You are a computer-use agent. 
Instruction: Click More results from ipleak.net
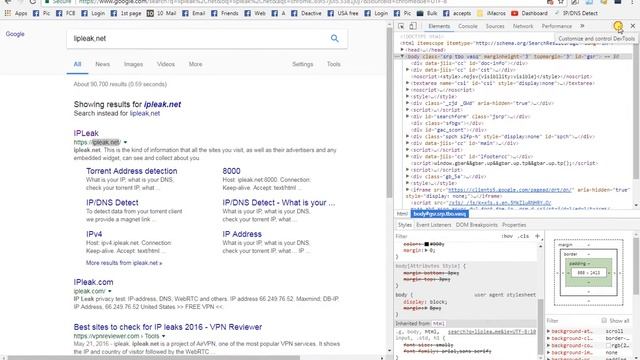tap(124, 263)
